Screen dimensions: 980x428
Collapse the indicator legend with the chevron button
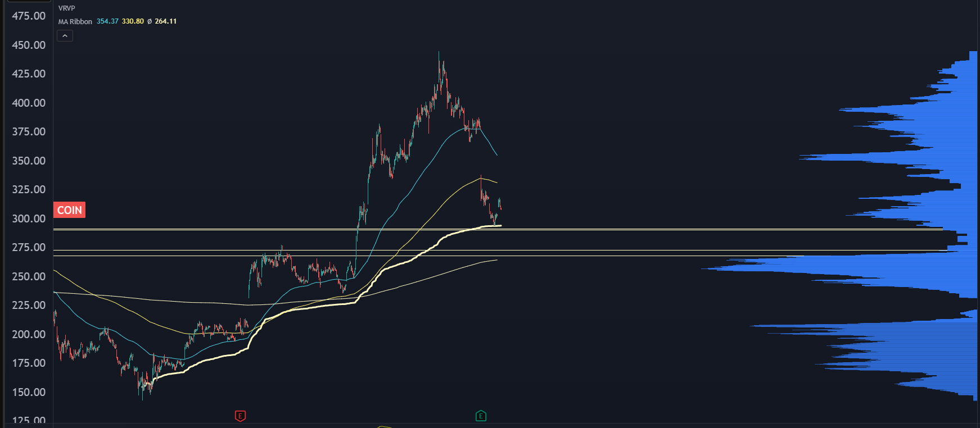click(65, 36)
